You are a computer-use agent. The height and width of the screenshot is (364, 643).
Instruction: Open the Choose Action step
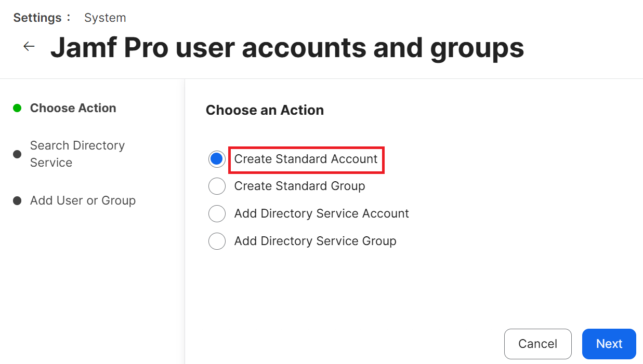point(73,108)
